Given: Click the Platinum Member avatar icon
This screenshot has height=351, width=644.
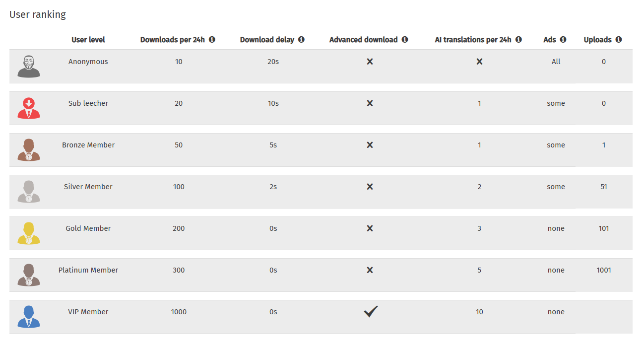Looking at the screenshot, I should click(x=29, y=275).
